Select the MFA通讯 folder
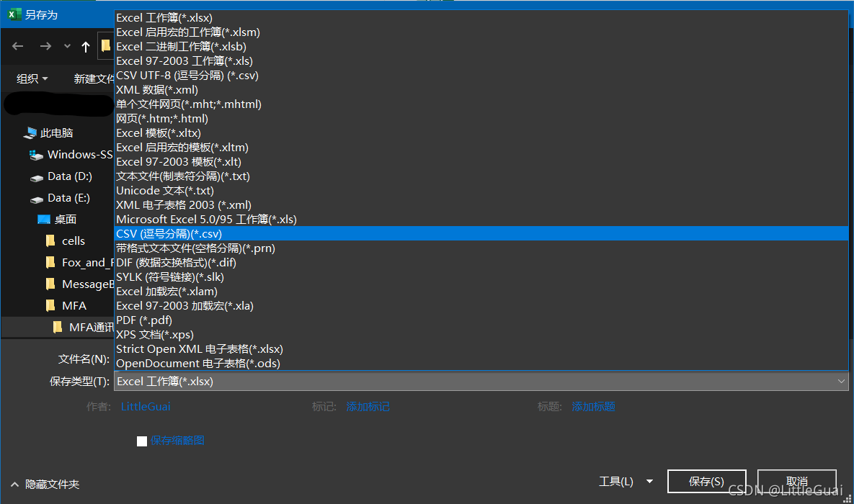This screenshot has height=504, width=854. point(91,327)
